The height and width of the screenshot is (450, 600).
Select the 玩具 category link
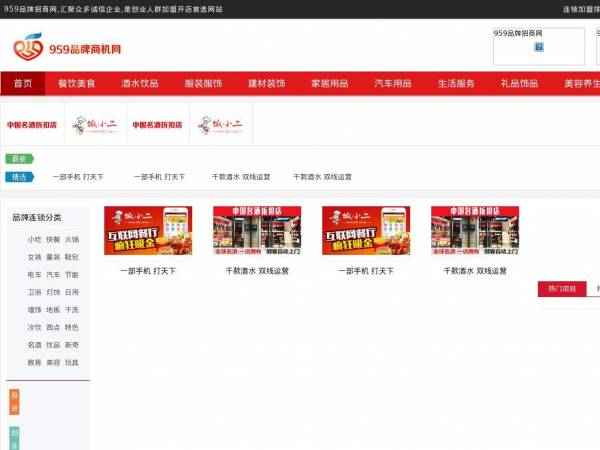click(x=72, y=363)
